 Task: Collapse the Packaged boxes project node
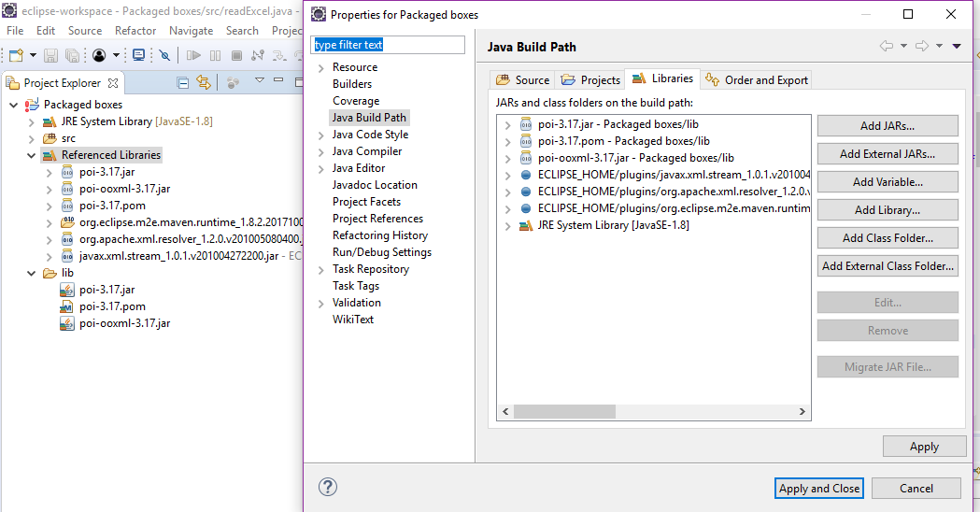pos(14,105)
